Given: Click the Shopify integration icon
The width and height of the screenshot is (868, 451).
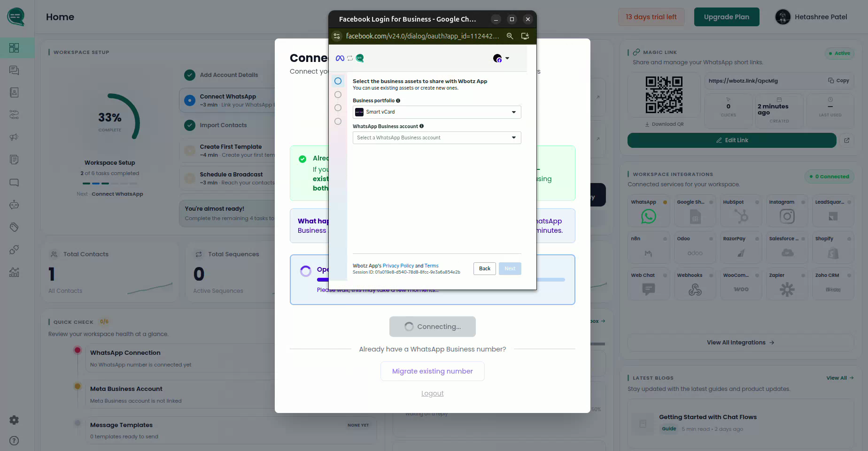Looking at the screenshot, I should click(833, 253).
